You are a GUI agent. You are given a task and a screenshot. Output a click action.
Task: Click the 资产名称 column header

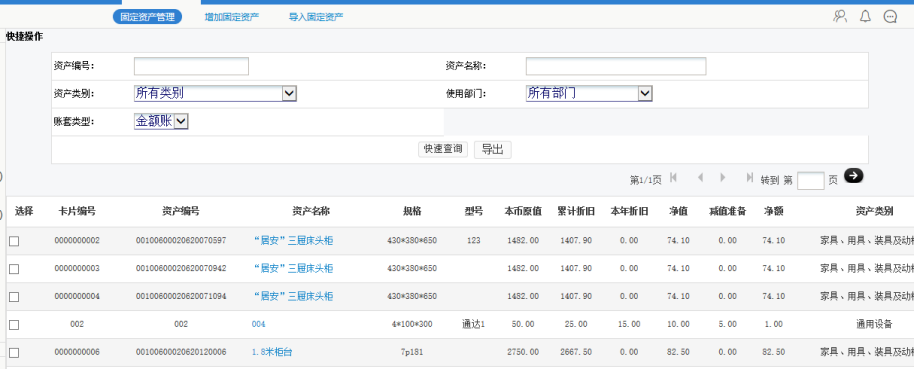pyautogui.click(x=311, y=212)
